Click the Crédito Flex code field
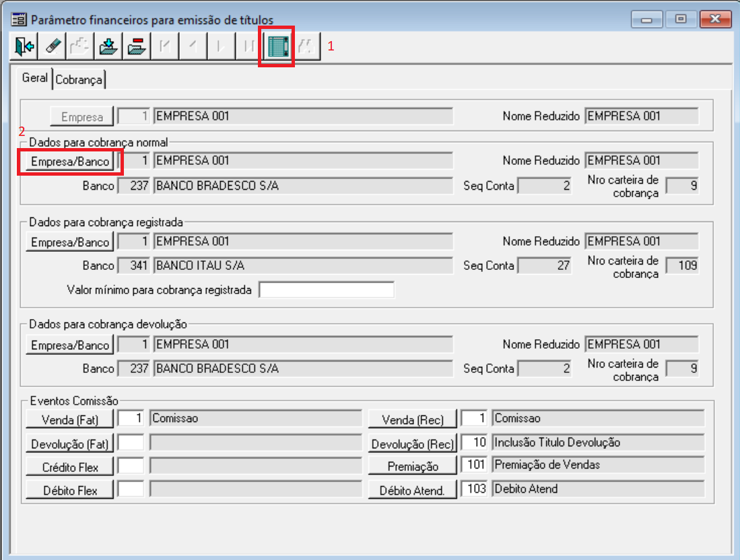Viewport: 740px width, 560px height. (131, 465)
